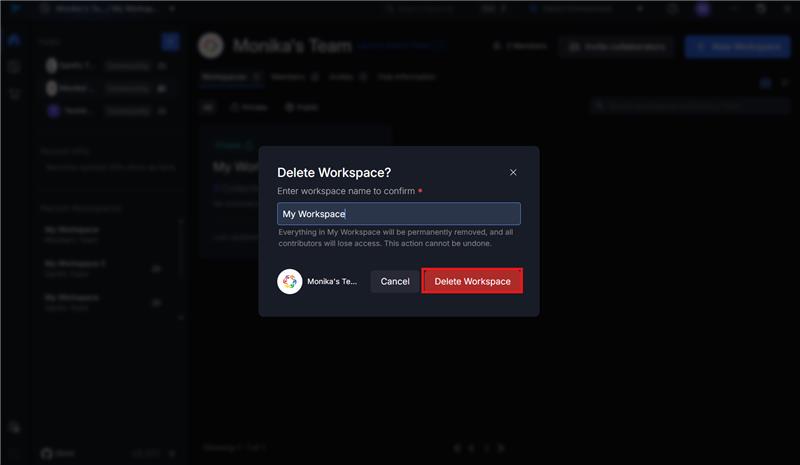This screenshot has height=465, width=800.
Task: Click the permanent removal warning text
Action: [395, 238]
